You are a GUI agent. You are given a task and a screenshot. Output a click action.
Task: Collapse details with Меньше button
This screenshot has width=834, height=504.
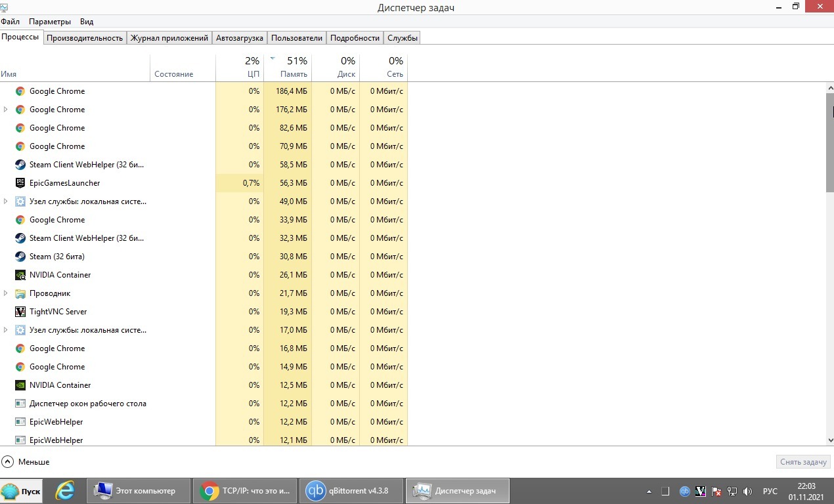pyautogui.click(x=26, y=461)
